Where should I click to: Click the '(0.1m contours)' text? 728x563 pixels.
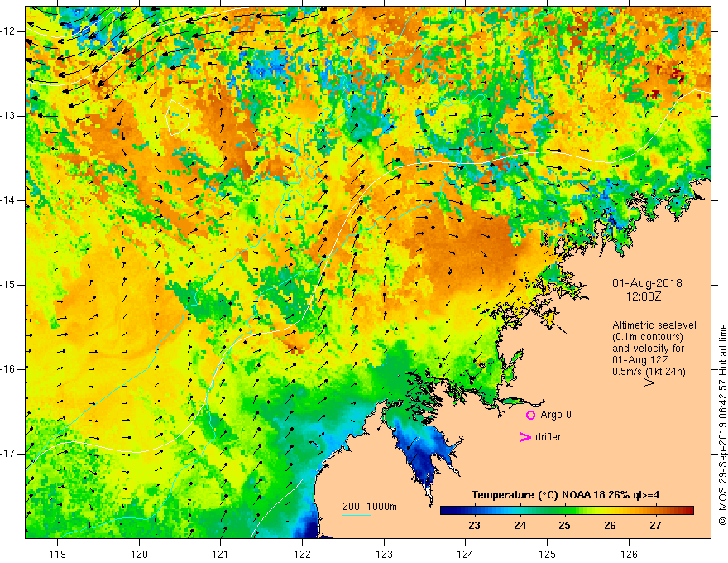click(648, 337)
